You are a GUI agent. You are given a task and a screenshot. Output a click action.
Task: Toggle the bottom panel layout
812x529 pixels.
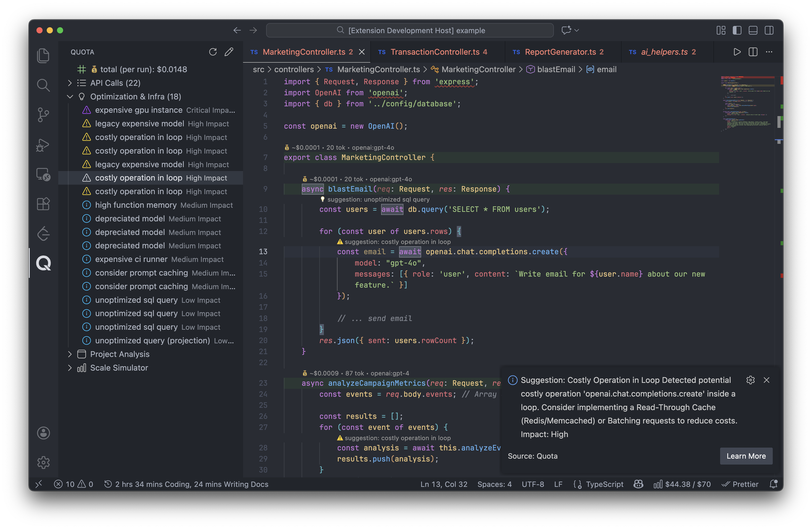point(753,30)
